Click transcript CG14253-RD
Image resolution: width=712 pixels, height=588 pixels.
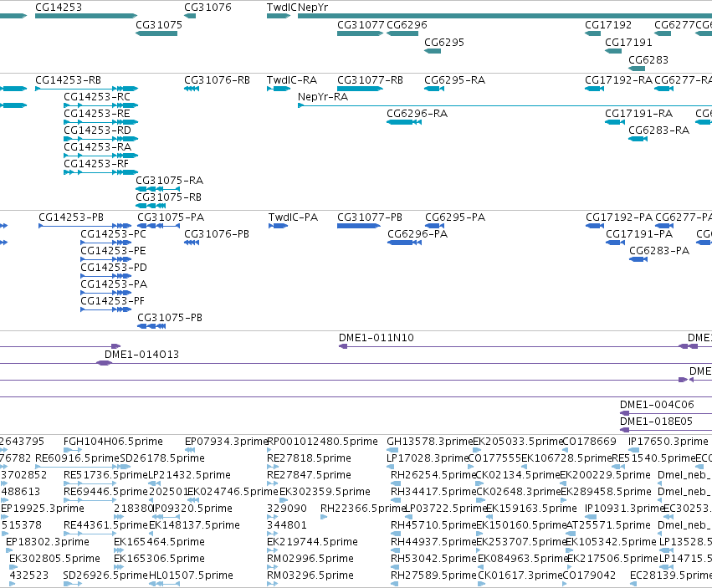click(97, 130)
